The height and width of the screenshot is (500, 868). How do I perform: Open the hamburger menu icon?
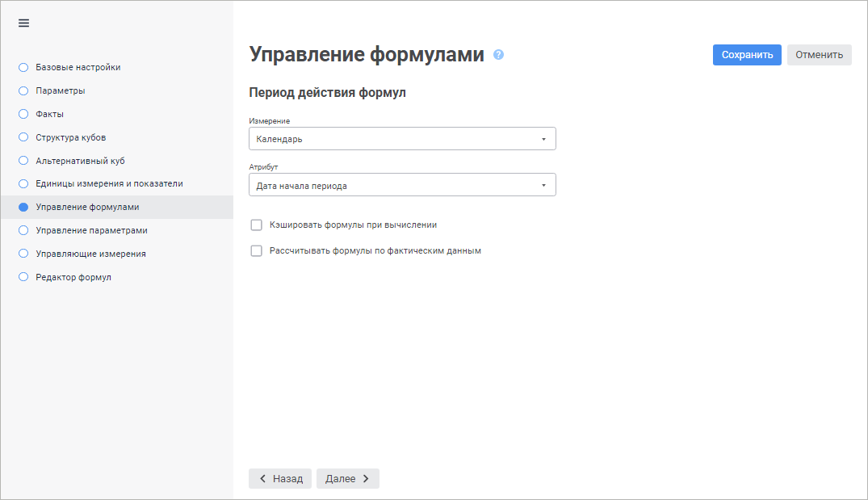(24, 23)
